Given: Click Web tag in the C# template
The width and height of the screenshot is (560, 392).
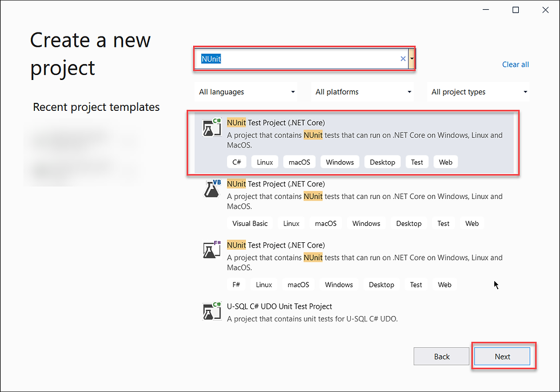Looking at the screenshot, I should tap(445, 162).
